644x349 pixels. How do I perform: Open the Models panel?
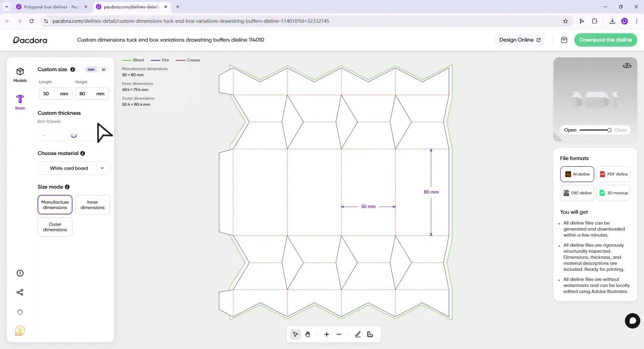pyautogui.click(x=20, y=74)
